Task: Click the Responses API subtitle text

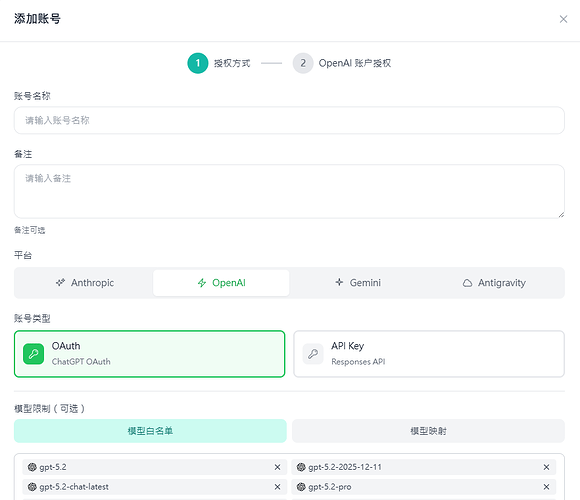Action: (358, 362)
